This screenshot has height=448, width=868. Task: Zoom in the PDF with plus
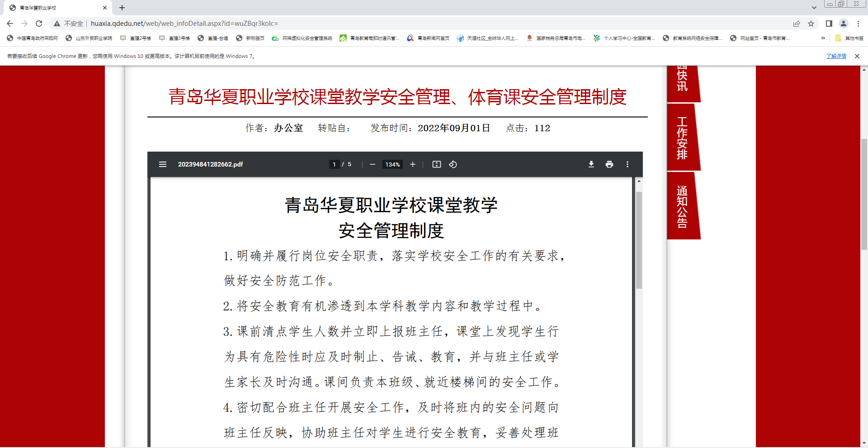click(412, 164)
